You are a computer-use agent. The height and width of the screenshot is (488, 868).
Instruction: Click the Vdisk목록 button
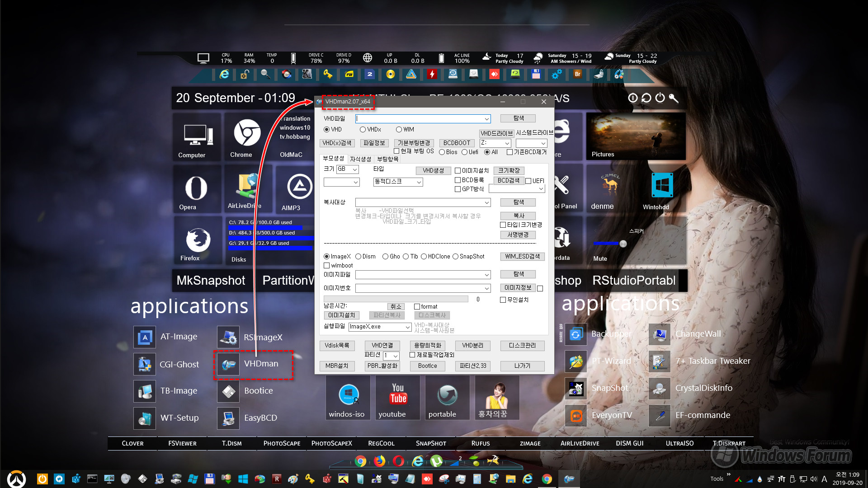pyautogui.click(x=337, y=346)
